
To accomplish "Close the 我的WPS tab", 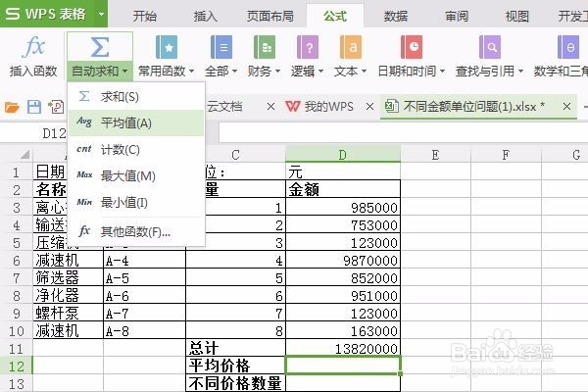I will pyautogui.click(x=369, y=107).
